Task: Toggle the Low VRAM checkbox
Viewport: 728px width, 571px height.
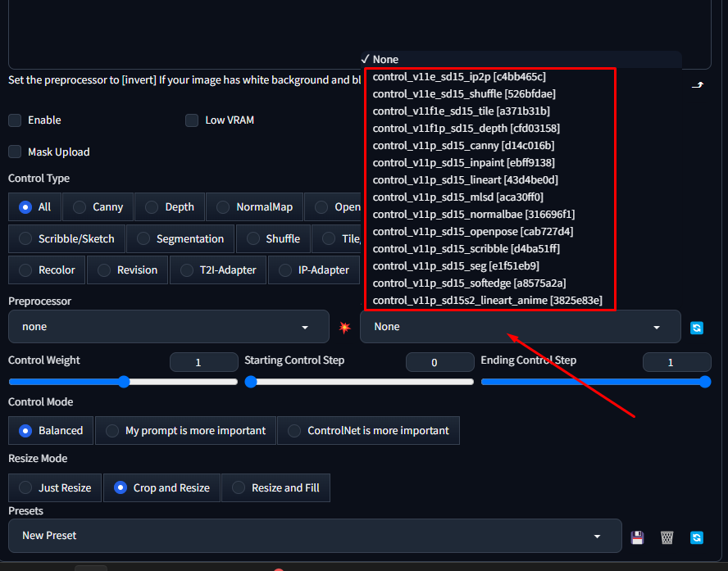Action: (192, 120)
